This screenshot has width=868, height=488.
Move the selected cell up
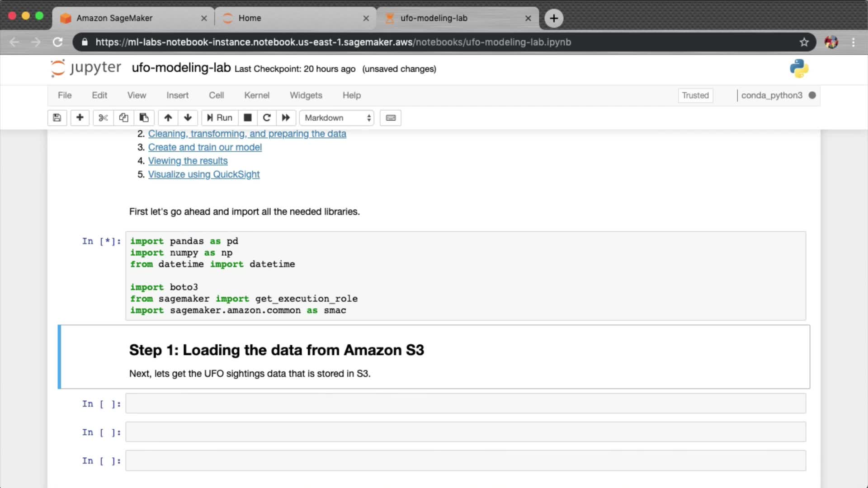pyautogui.click(x=168, y=118)
